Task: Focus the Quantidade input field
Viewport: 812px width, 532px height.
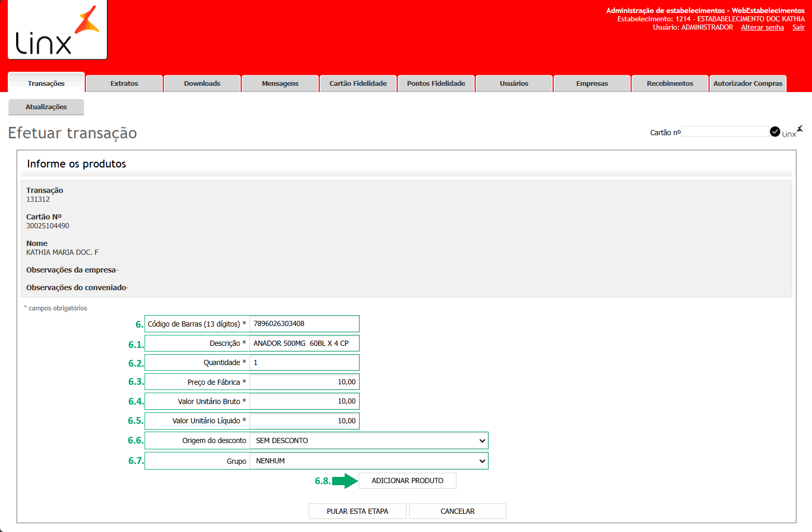Action: click(x=304, y=362)
